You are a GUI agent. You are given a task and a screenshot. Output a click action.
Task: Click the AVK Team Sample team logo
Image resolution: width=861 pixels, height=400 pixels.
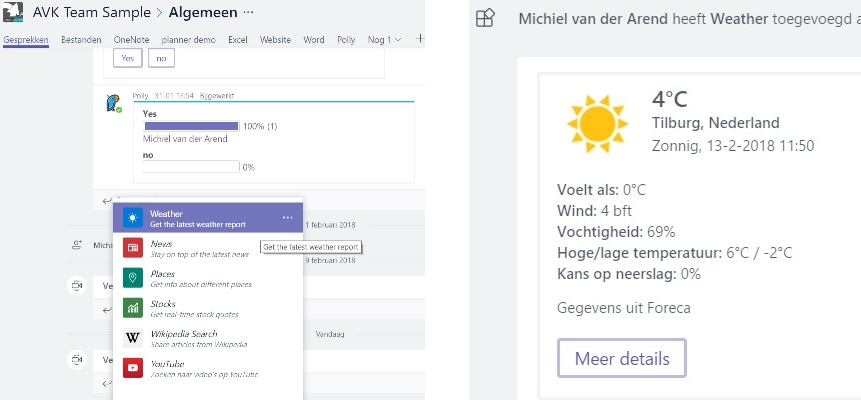[13, 12]
